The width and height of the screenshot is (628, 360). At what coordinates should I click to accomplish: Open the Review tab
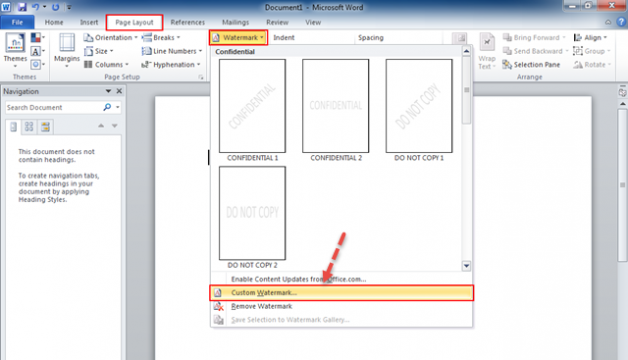277,22
